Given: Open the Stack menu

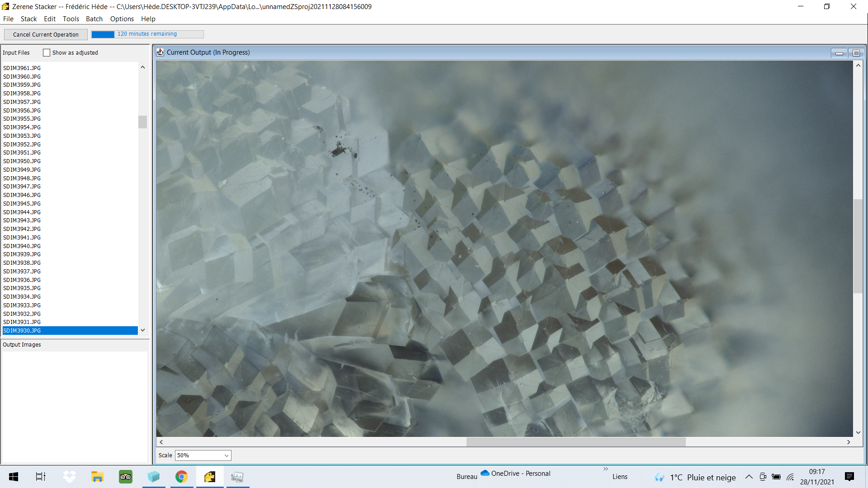Looking at the screenshot, I should (x=28, y=19).
